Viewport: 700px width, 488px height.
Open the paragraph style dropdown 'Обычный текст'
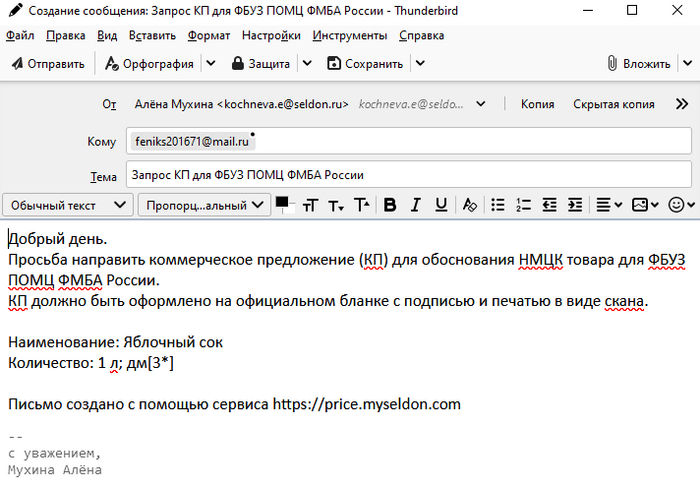click(x=68, y=205)
